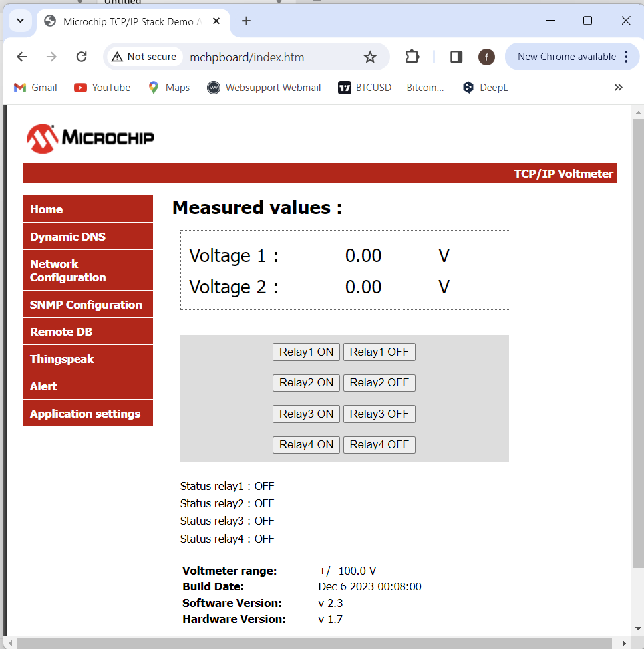Click the address bar URL mchpboard/index.htm
The image size is (644, 649).
(x=247, y=57)
